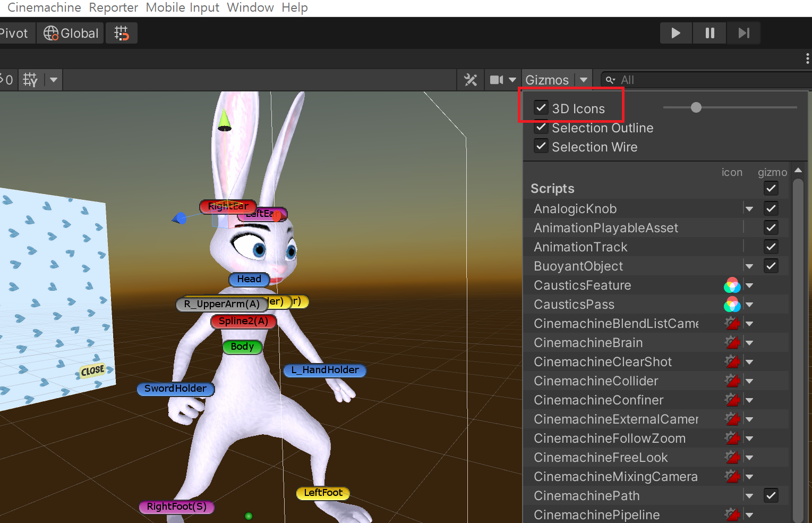Open CinemachinePath icon dropdown

(749, 496)
